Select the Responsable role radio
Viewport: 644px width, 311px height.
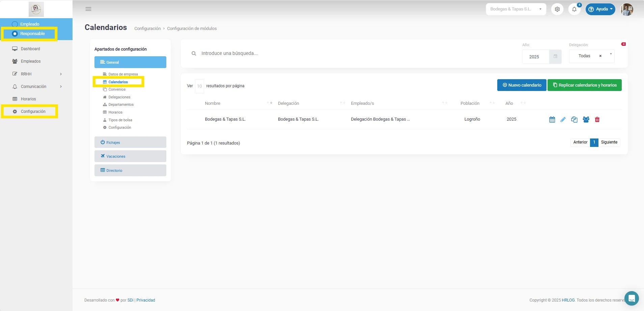pos(15,34)
